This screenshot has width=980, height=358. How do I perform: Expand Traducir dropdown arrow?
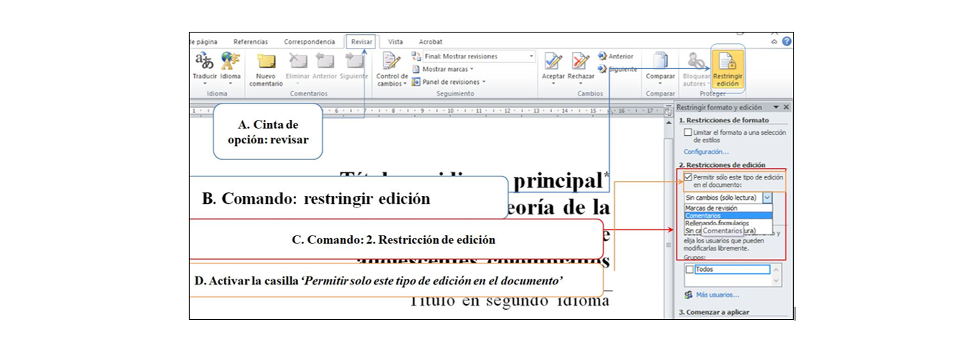point(205,84)
